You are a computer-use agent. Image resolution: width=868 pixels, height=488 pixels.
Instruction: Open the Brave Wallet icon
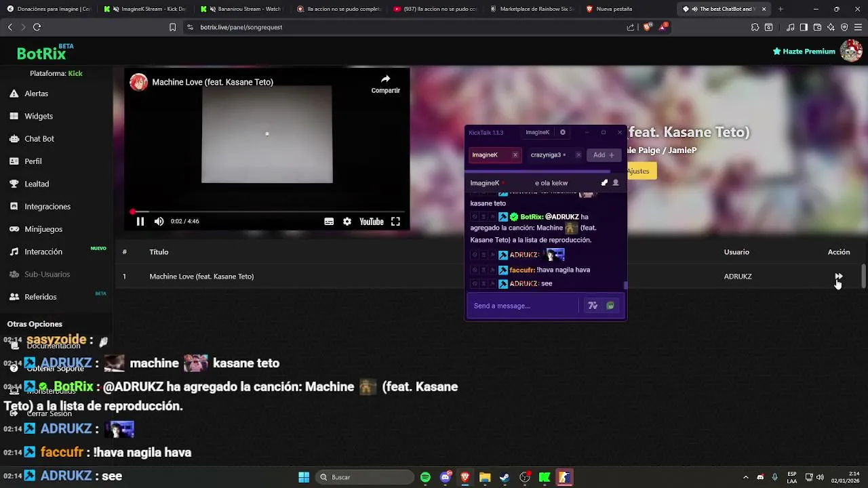pyautogui.click(x=817, y=27)
